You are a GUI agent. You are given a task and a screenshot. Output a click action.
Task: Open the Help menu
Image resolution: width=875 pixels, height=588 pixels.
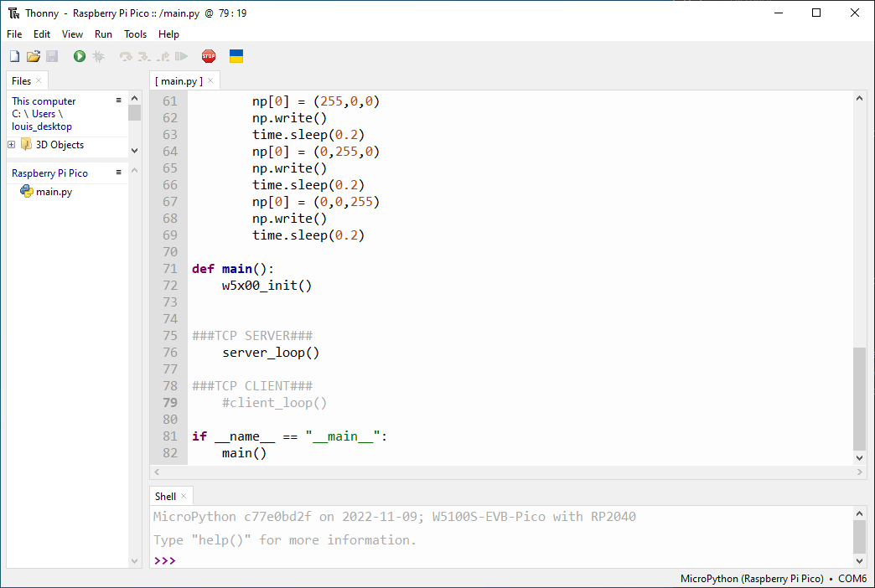coord(168,34)
